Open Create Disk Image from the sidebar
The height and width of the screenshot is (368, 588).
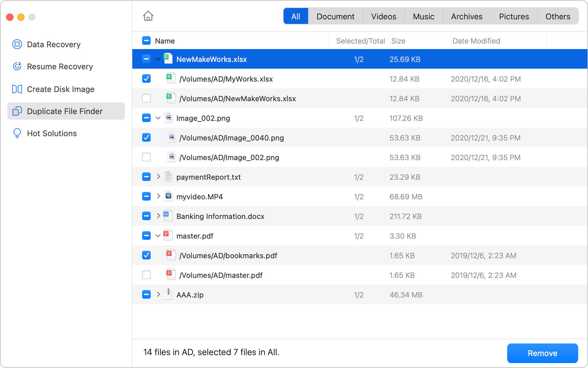click(60, 89)
